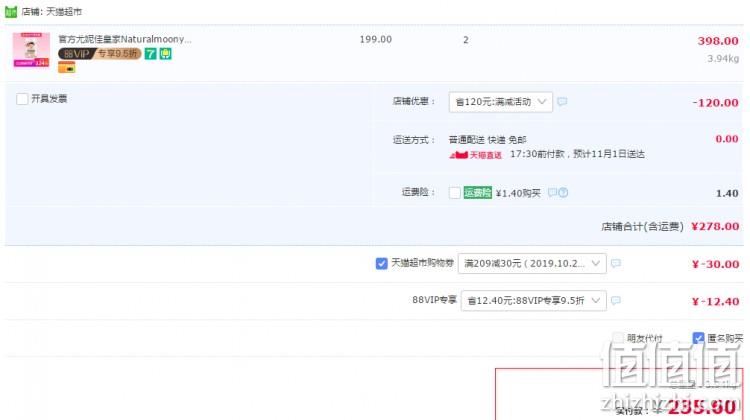Click the Tmall supermarket store icon
The width and height of the screenshot is (750, 420).
pos(11,11)
